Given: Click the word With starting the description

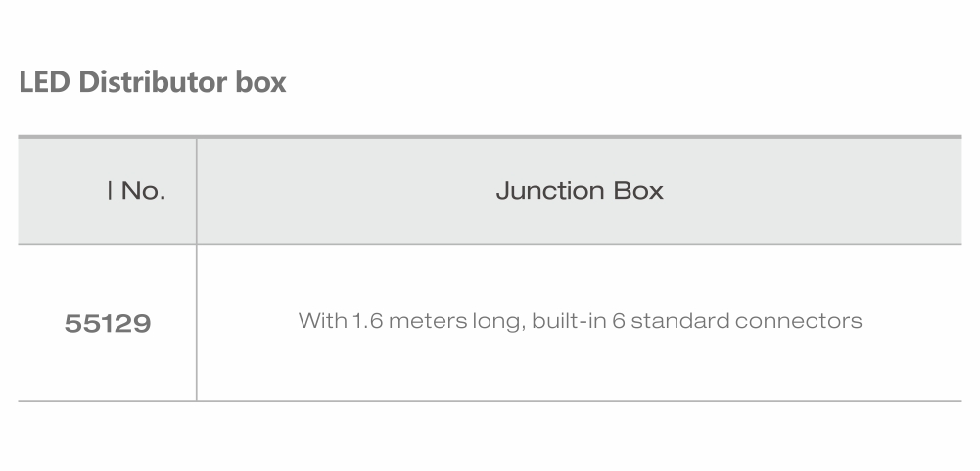Looking at the screenshot, I should [x=321, y=321].
